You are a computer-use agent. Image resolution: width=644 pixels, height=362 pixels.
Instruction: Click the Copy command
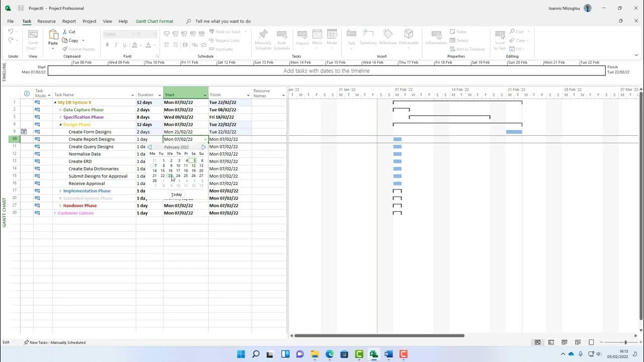pyautogui.click(x=70, y=40)
